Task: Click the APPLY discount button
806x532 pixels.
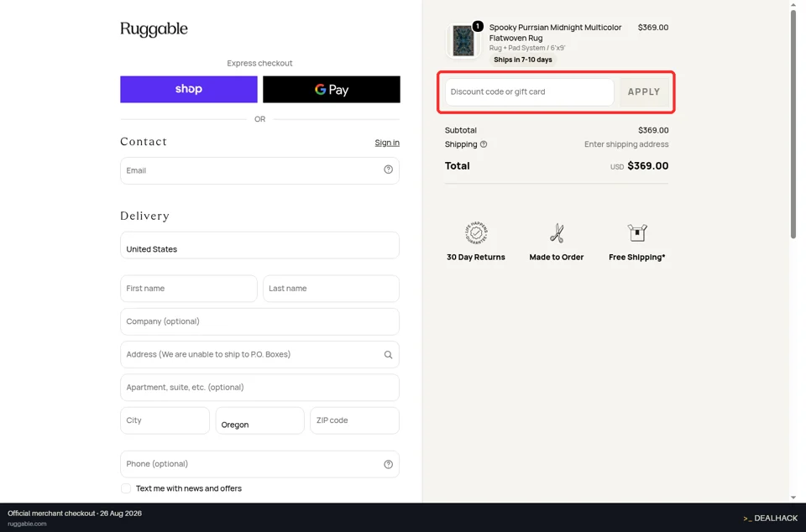Action: tap(644, 92)
